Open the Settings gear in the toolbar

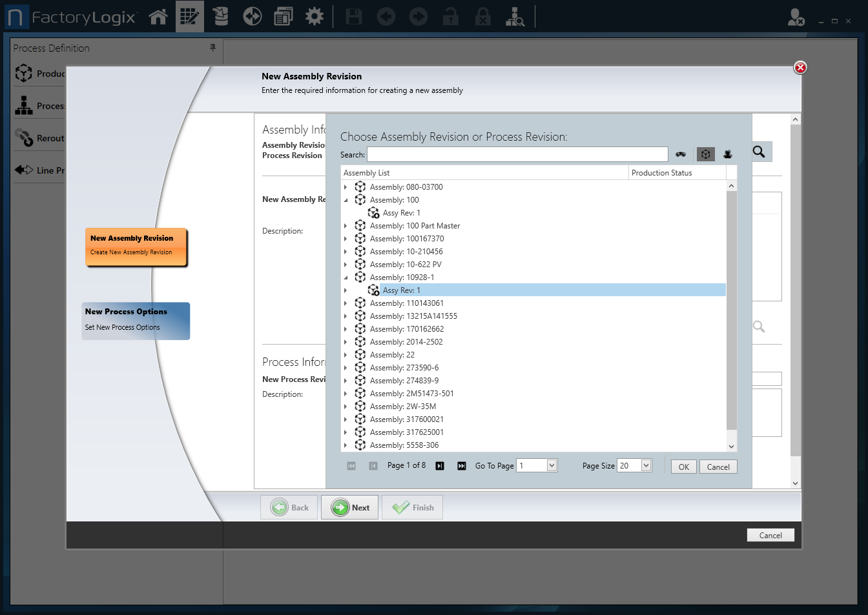pos(315,16)
